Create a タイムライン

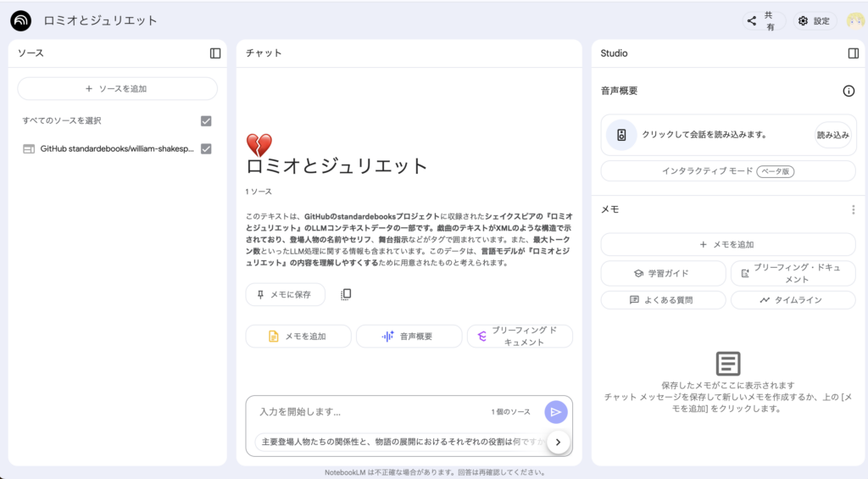pyautogui.click(x=793, y=299)
